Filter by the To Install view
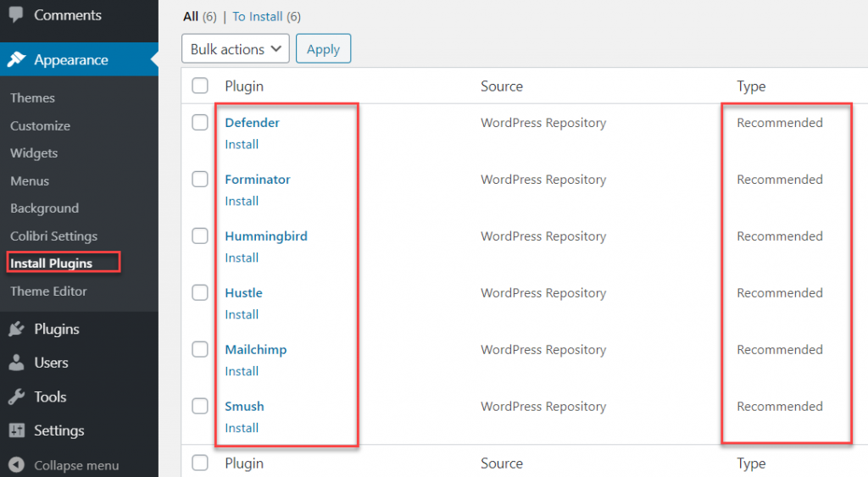Image resolution: width=868 pixels, height=477 pixels. (258, 16)
